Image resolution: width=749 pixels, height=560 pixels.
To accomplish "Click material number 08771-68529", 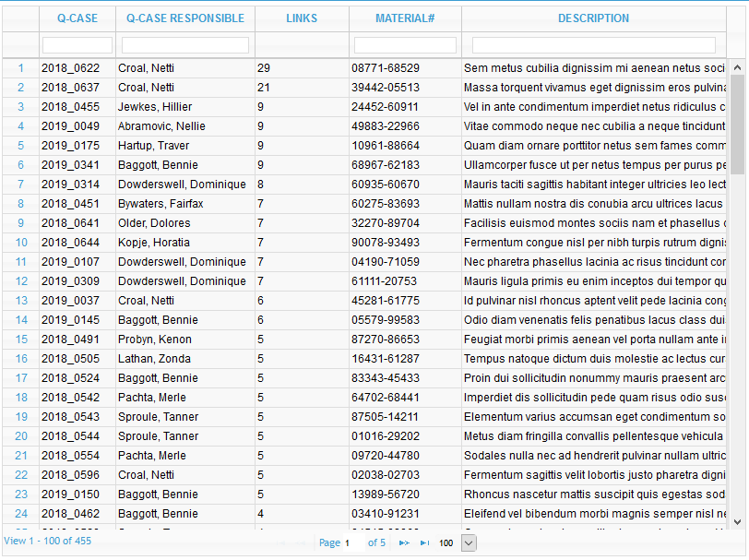I will point(386,68).
